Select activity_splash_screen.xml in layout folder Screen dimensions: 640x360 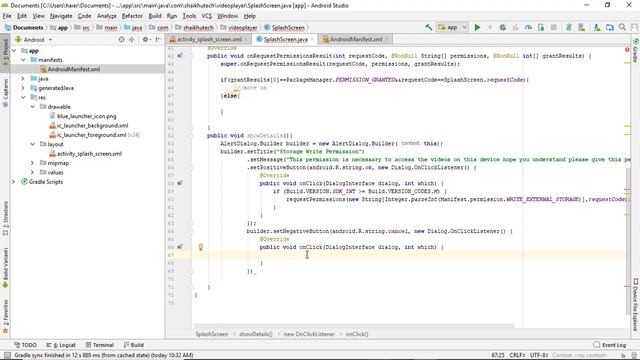[89, 154]
